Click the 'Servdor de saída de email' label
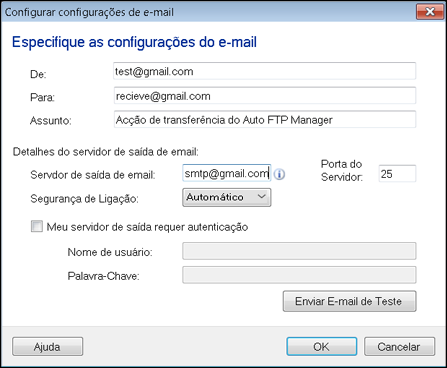The height and width of the screenshot is (368, 447). pyautogui.click(x=93, y=175)
